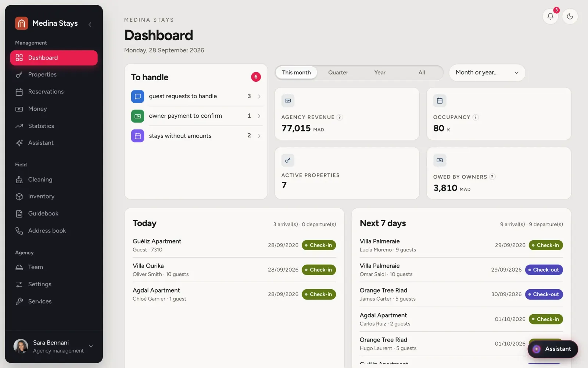Click the Assistant sparkle icon in sidebar
Image resolution: width=588 pixels, height=368 pixels.
[x=19, y=143]
